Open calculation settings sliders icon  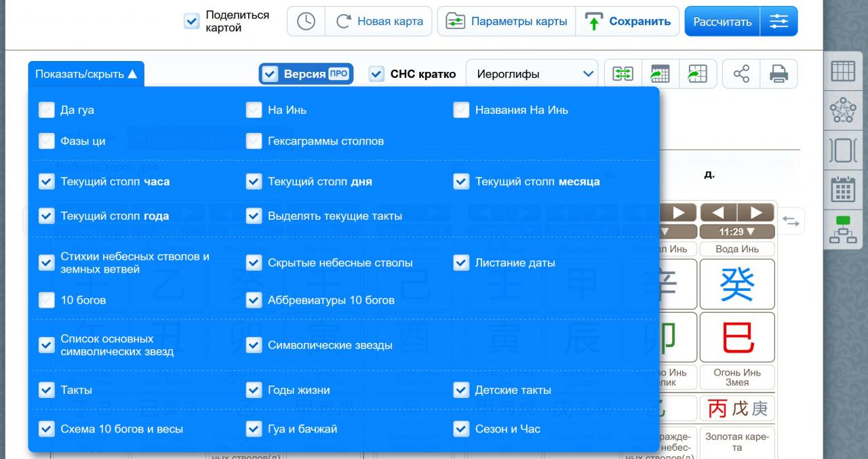coord(778,22)
